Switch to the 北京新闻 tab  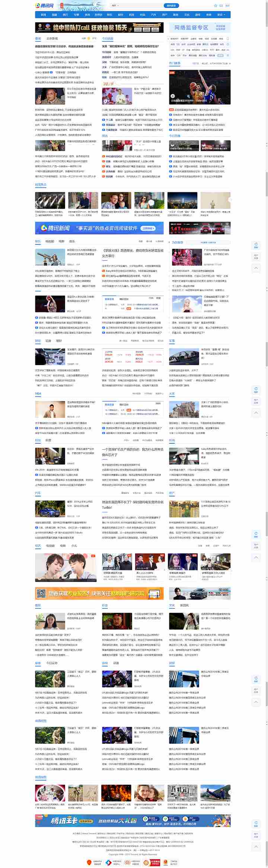click(x=52, y=39)
